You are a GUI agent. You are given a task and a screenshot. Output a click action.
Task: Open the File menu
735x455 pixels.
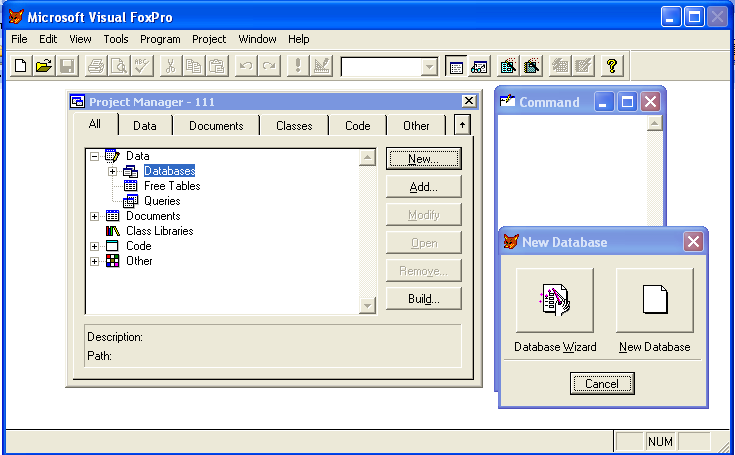pos(19,39)
